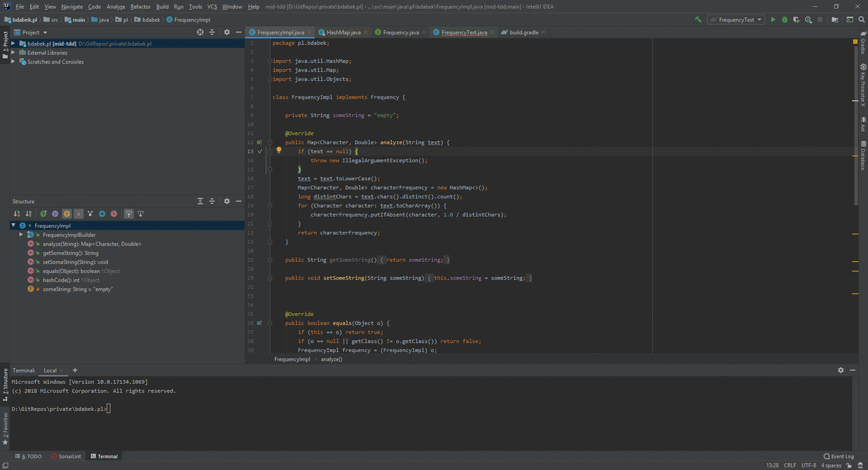Expand all in Structure panel header
868x470 pixels.
(200, 201)
